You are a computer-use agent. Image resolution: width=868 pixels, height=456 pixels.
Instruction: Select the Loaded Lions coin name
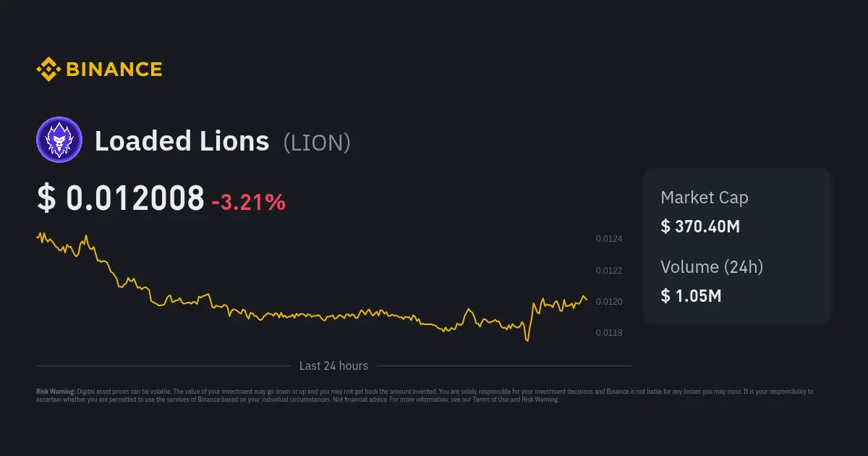pos(182,141)
